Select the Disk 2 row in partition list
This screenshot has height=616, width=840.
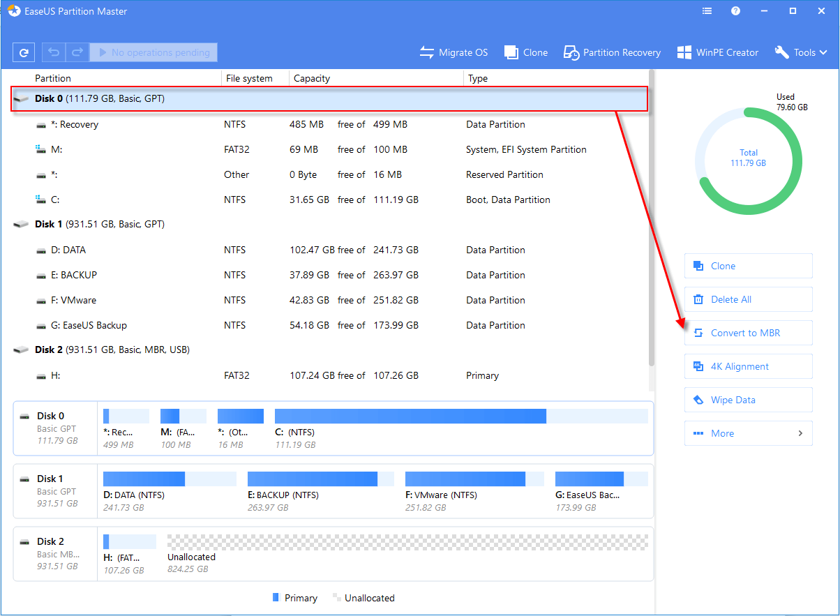pos(329,350)
